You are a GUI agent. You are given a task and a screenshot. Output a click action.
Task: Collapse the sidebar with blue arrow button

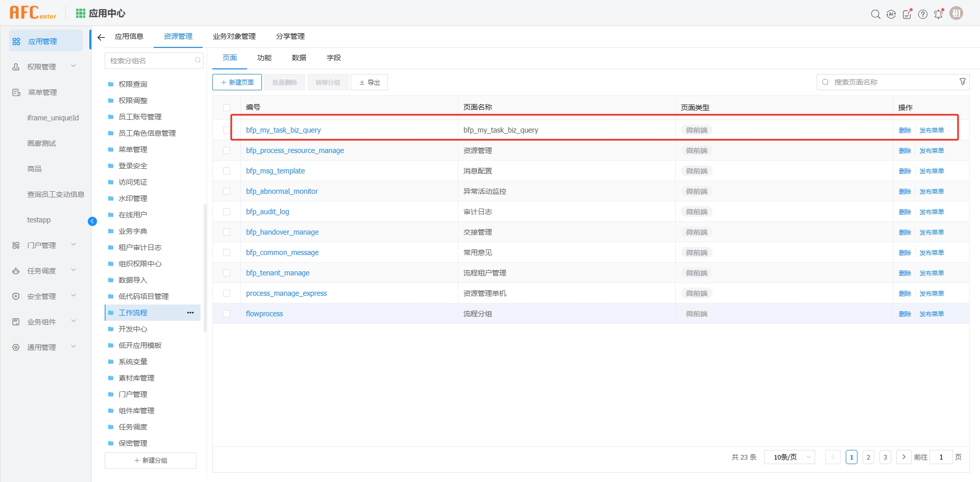click(92, 221)
